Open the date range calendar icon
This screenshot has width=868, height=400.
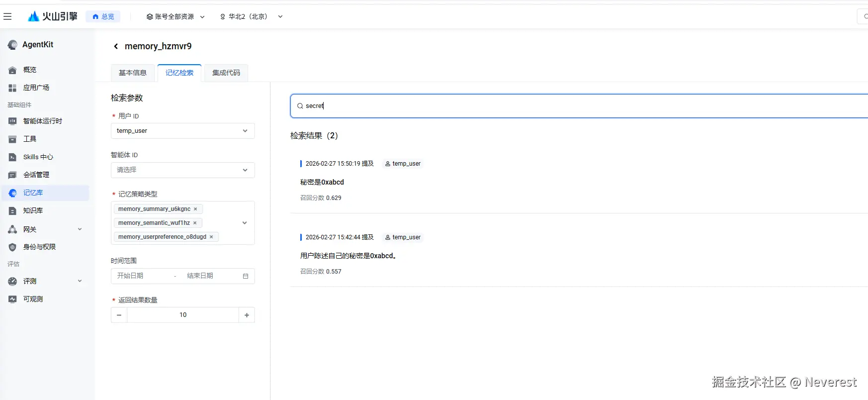point(246,276)
